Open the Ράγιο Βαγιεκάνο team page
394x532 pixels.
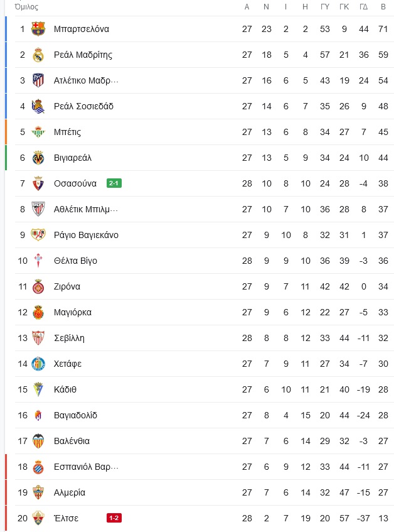tap(86, 235)
